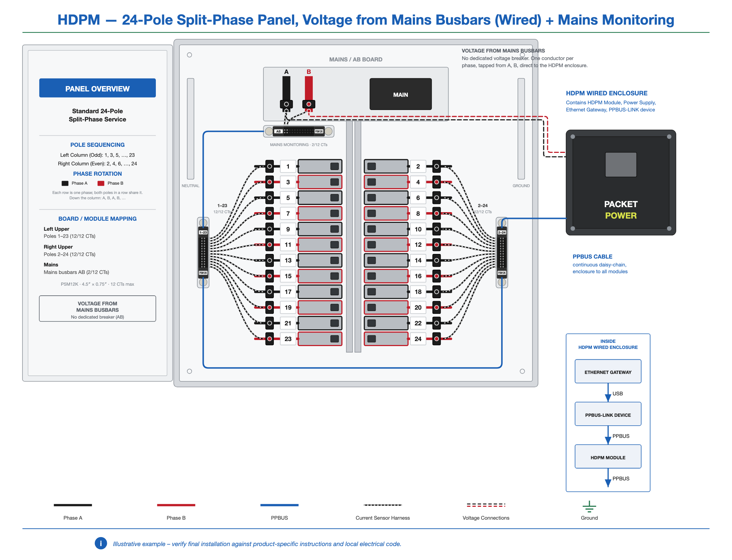Click the POLE SEQUENCING heading

(x=97, y=145)
